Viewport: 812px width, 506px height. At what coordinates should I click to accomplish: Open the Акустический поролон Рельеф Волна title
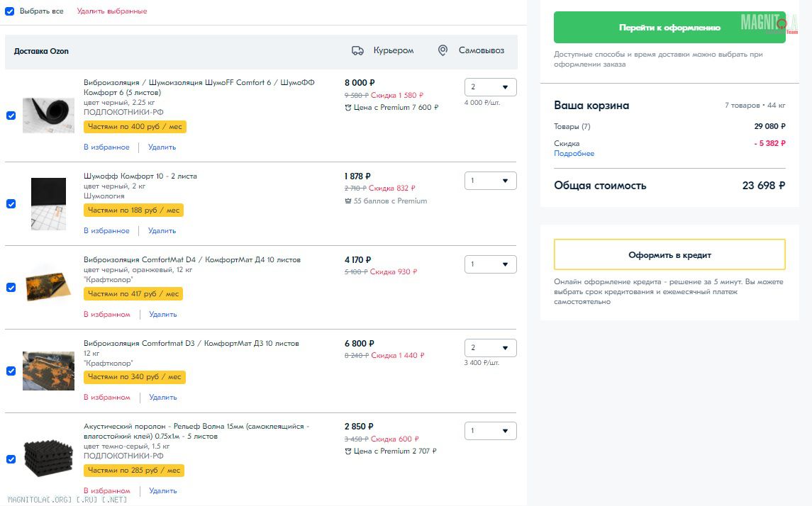pyautogui.click(x=196, y=431)
